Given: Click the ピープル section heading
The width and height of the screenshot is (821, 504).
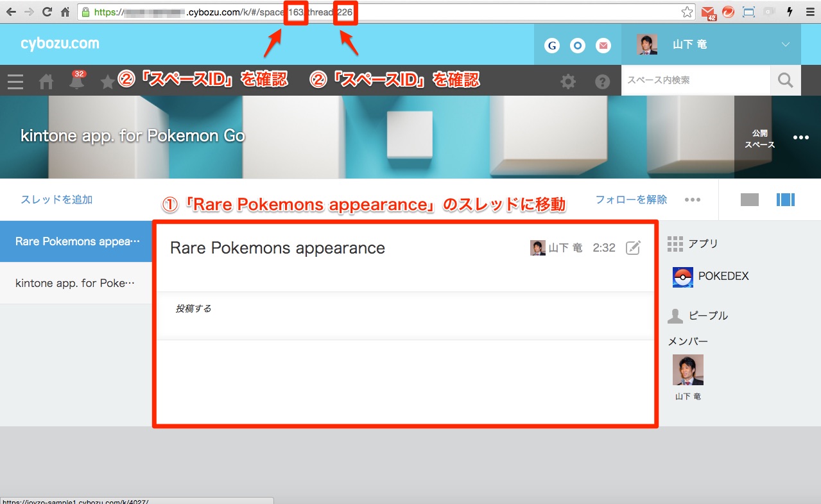Looking at the screenshot, I should [708, 316].
